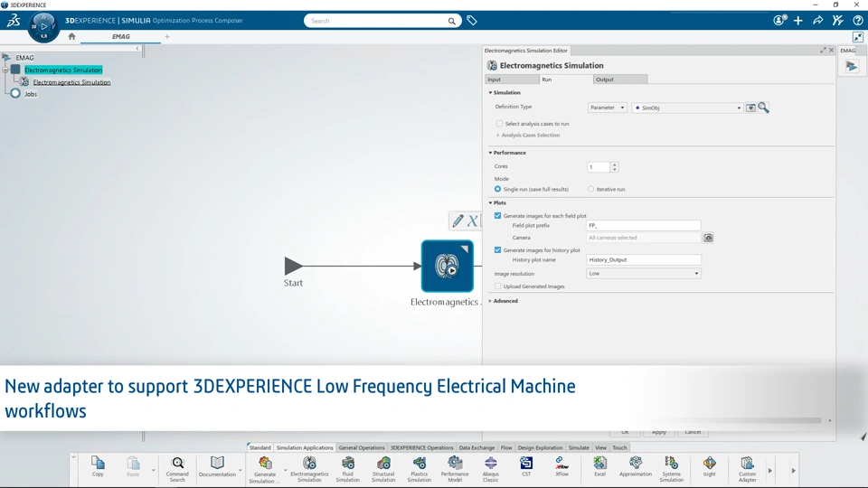The height and width of the screenshot is (488, 868).
Task: Open the 3DEXPERIENCE Operations tab
Action: (x=422, y=447)
